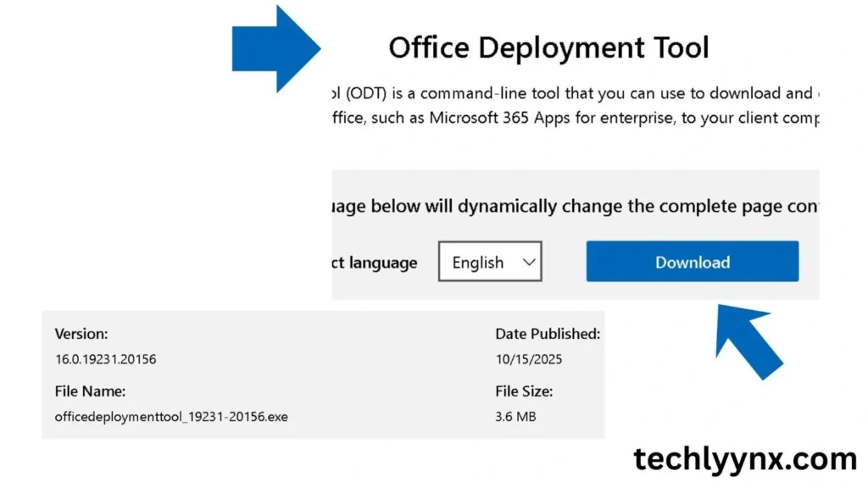868x488 pixels.
Task: Click the blue Download button
Action: tap(692, 262)
